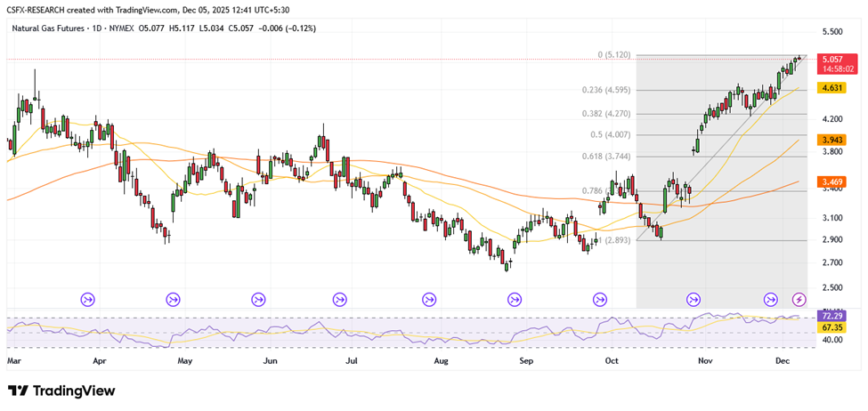This screenshot has height=411, width=868.
Task: Click the Fibonacci 0.236 (4.595) level label
Action: [606, 90]
